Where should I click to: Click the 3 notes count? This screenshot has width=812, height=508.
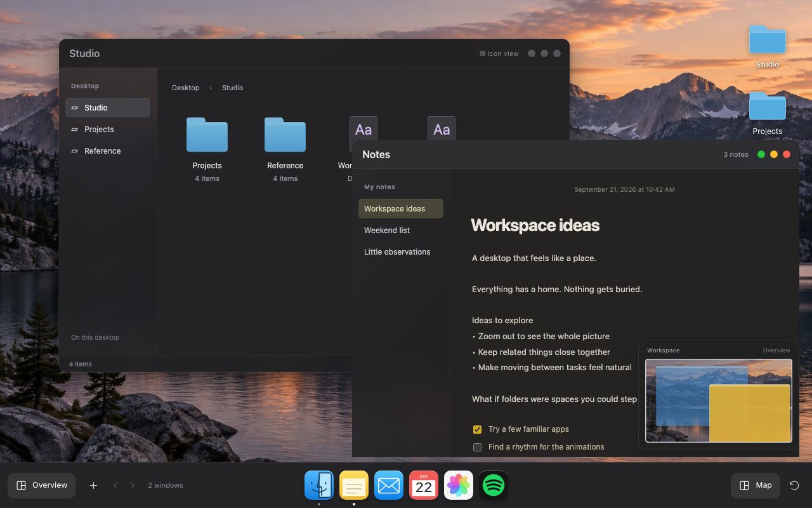pos(736,154)
